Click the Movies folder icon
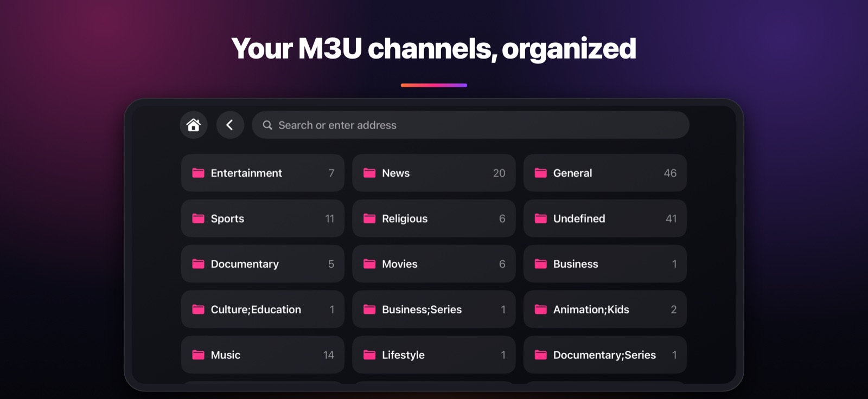The width and height of the screenshot is (868, 399). 369,264
